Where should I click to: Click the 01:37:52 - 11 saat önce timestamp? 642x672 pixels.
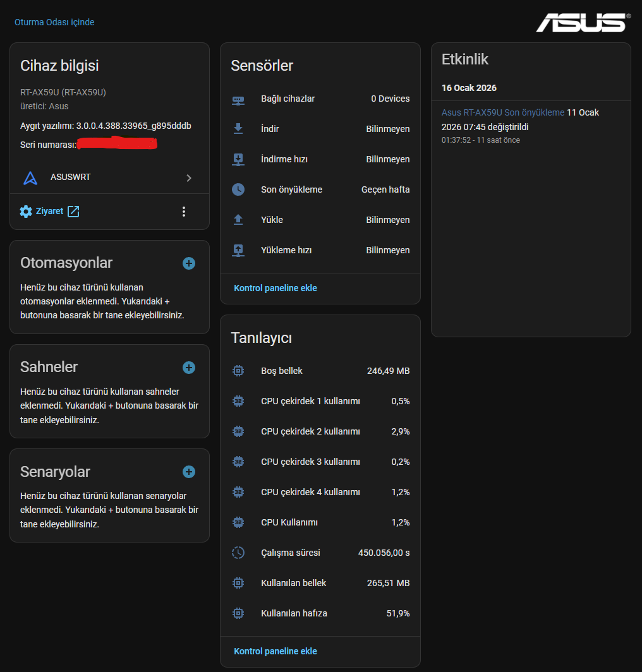(x=480, y=140)
